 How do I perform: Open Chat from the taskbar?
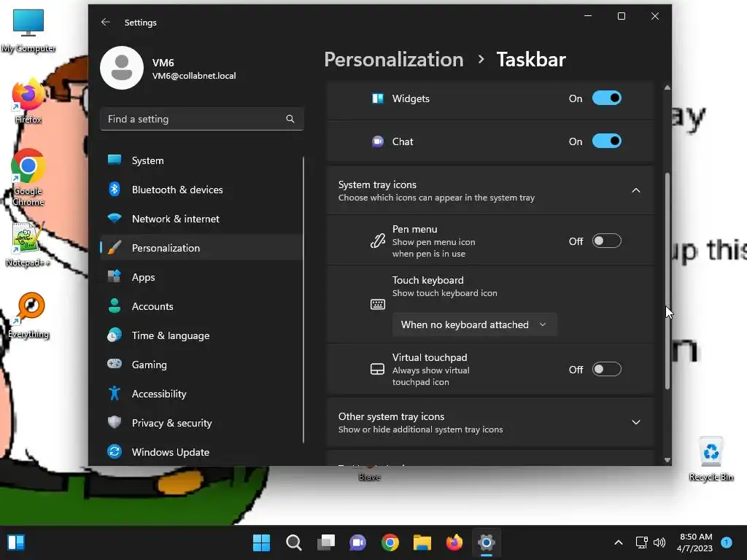[x=357, y=542]
